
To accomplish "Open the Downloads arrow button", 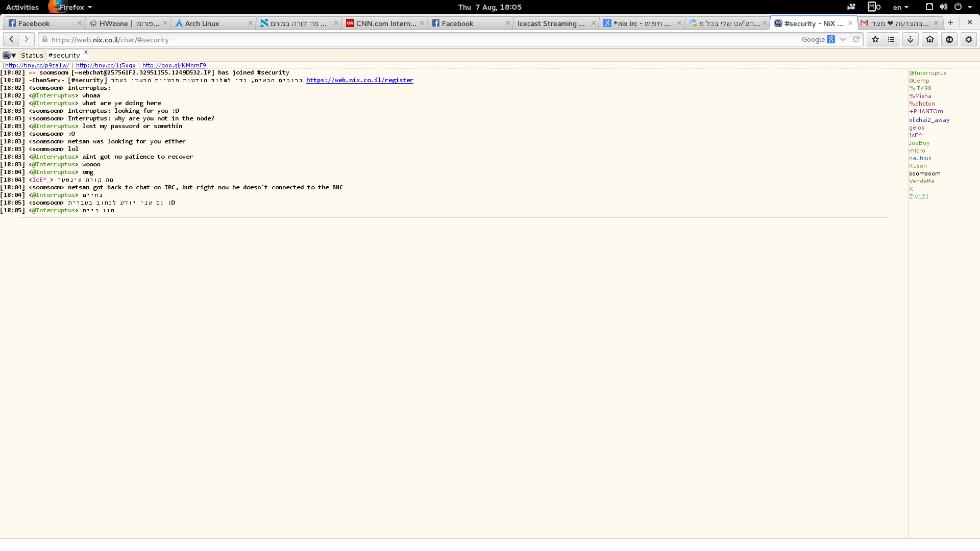I will tap(910, 39).
